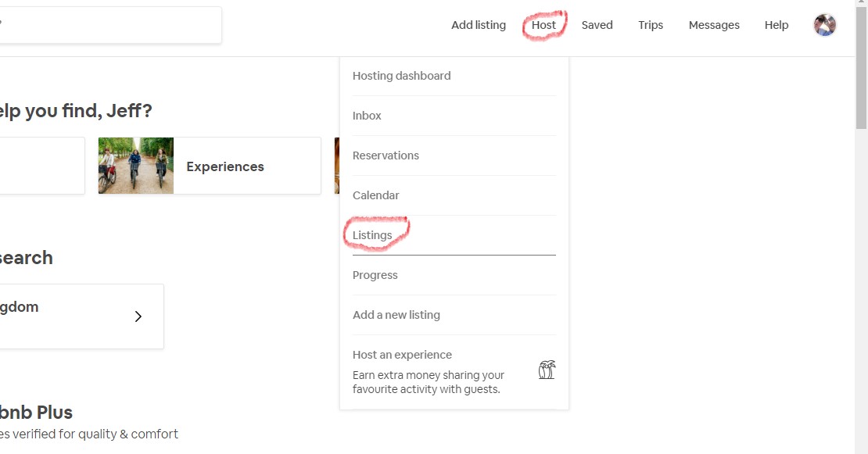868x454 pixels.
Task: View your hosting Progress
Action: [375, 274]
